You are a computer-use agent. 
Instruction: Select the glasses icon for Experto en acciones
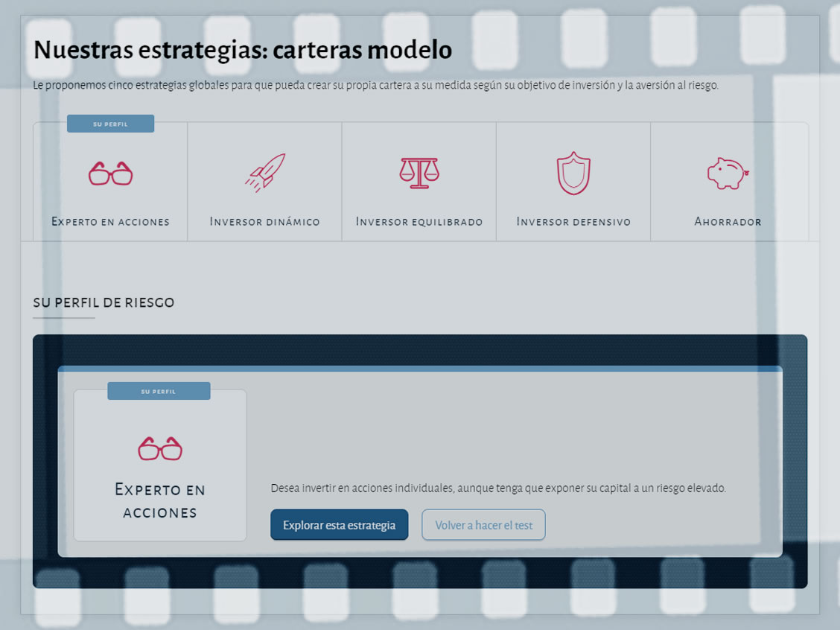[109, 173]
